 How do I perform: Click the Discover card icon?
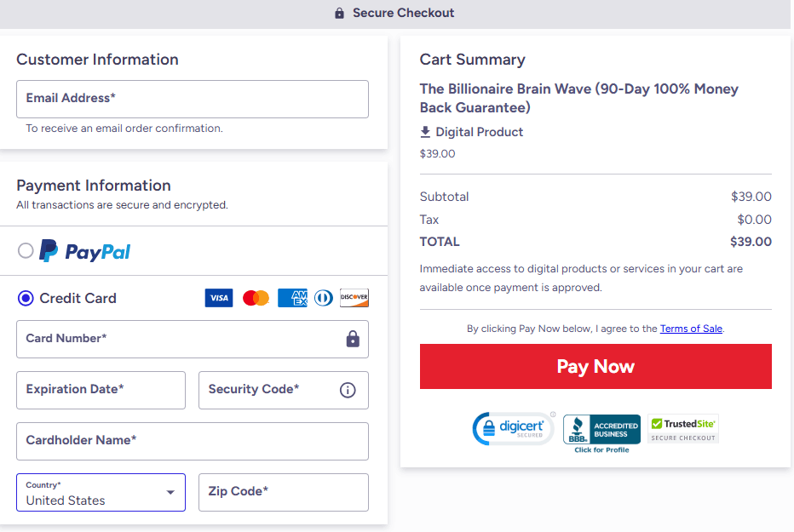(x=354, y=298)
